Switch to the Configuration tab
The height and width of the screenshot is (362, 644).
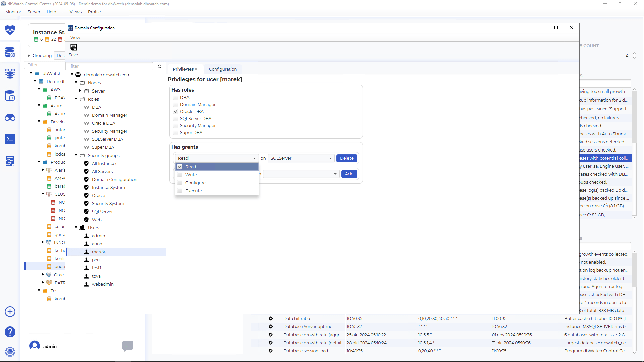(223, 69)
